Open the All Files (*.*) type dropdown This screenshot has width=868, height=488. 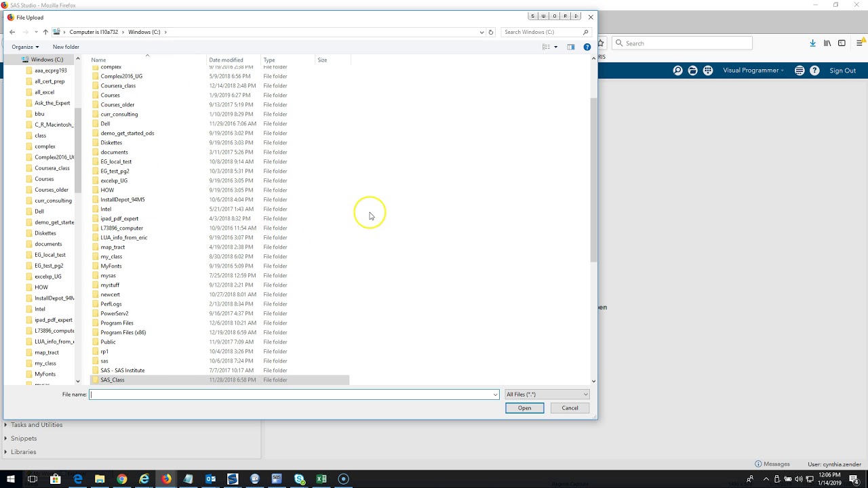[x=547, y=394]
